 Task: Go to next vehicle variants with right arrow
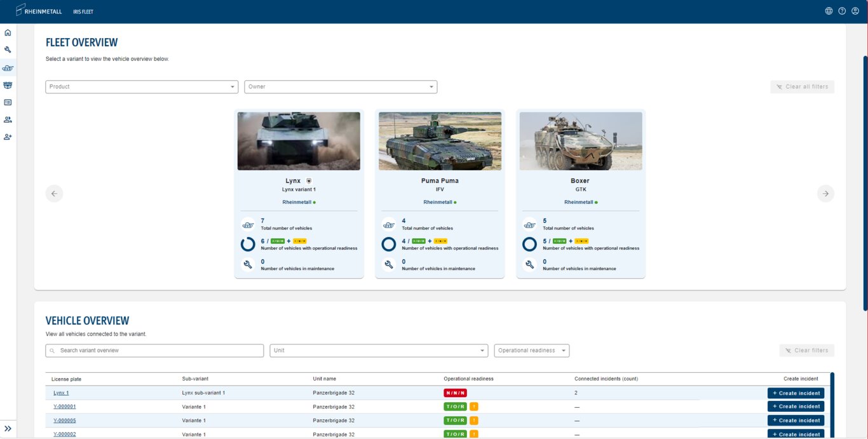point(825,194)
